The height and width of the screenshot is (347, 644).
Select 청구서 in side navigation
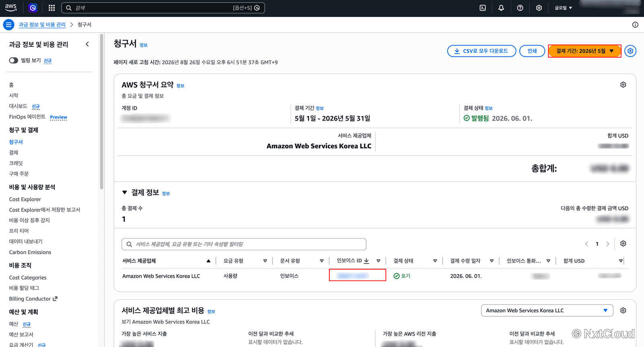click(16, 142)
